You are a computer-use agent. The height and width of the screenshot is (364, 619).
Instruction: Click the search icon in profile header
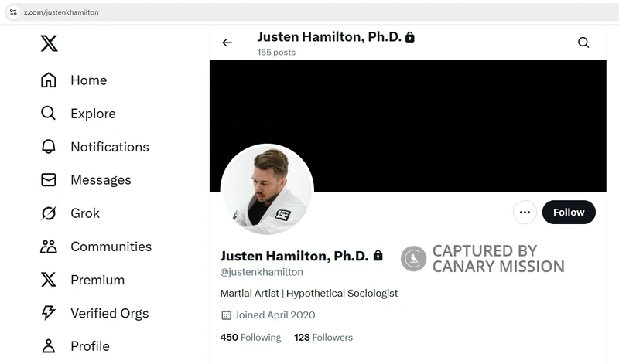coord(583,43)
